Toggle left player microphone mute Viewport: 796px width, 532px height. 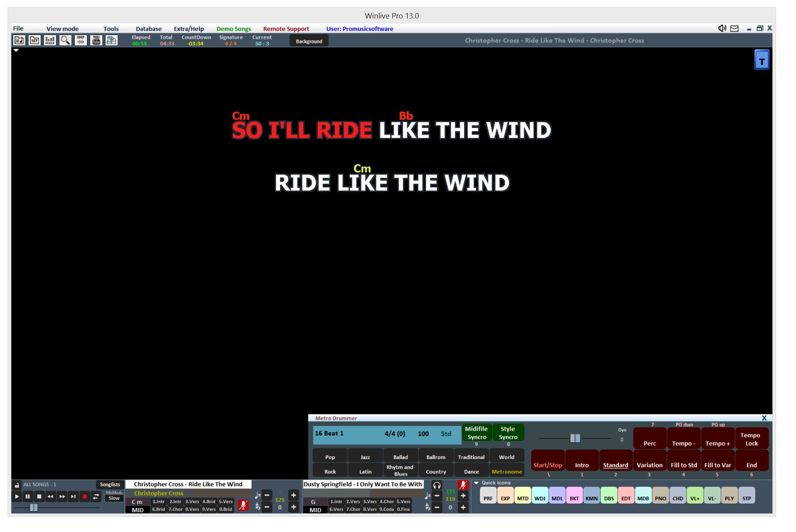point(243,505)
